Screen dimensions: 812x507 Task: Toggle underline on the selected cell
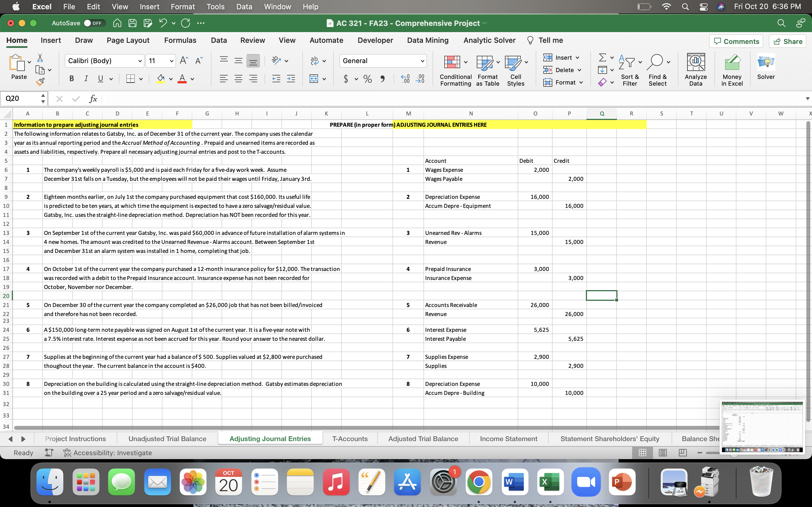pos(100,79)
